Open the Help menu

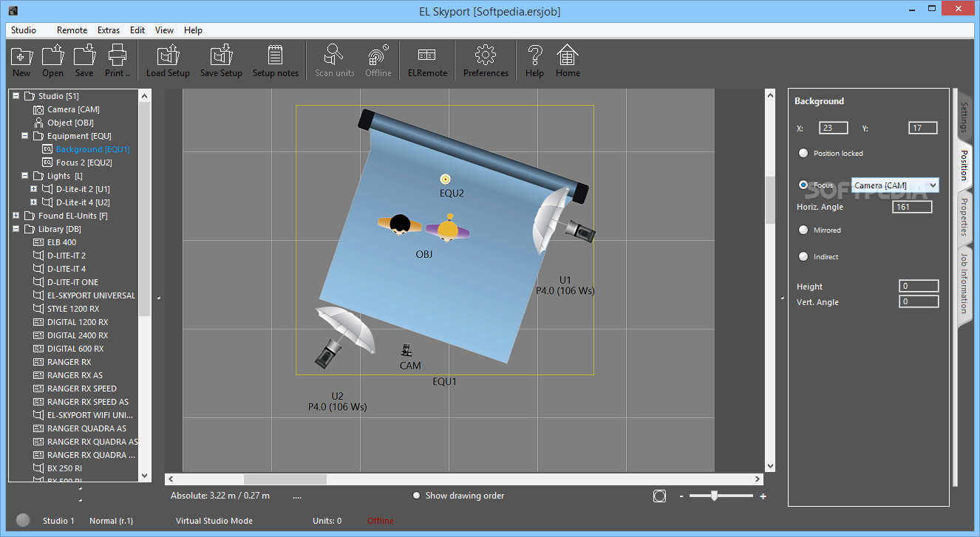point(193,30)
